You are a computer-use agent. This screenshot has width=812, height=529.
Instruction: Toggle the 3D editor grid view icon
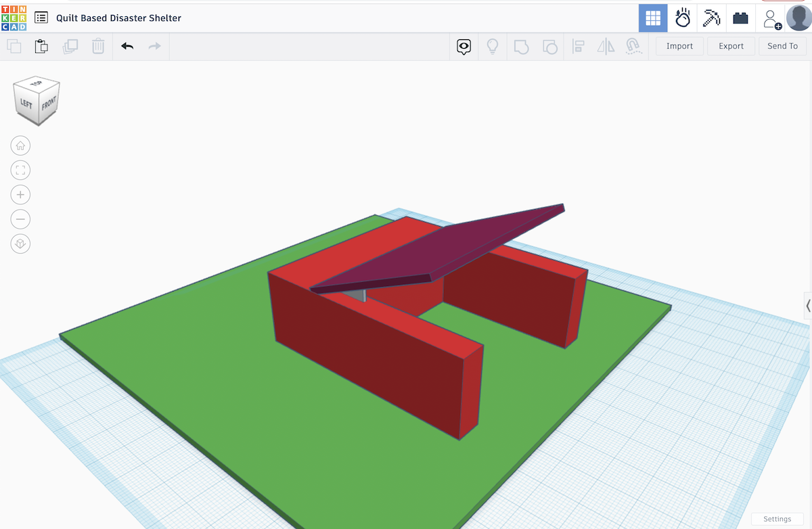pyautogui.click(x=653, y=18)
